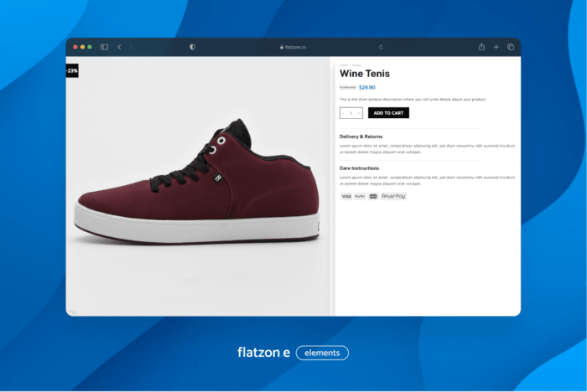The height and width of the screenshot is (392, 587).
Task: Open a new tab with plus icon
Action: pyautogui.click(x=496, y=47)
